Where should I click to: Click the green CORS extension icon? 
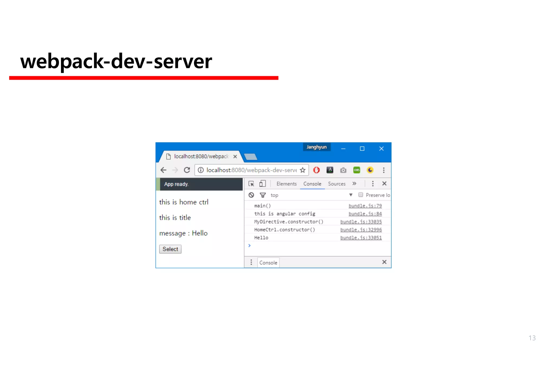coord(357,170)
